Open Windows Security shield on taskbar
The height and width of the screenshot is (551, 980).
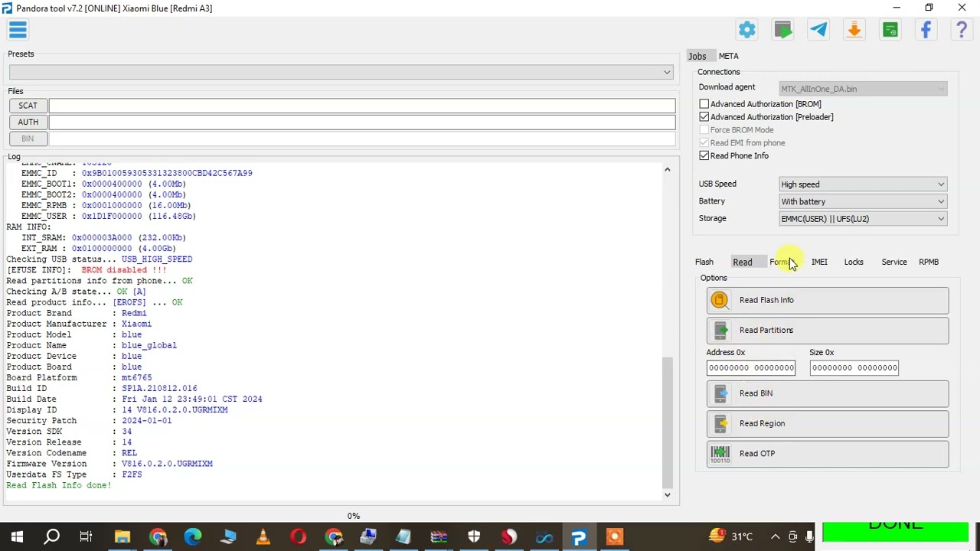[474, 536]
